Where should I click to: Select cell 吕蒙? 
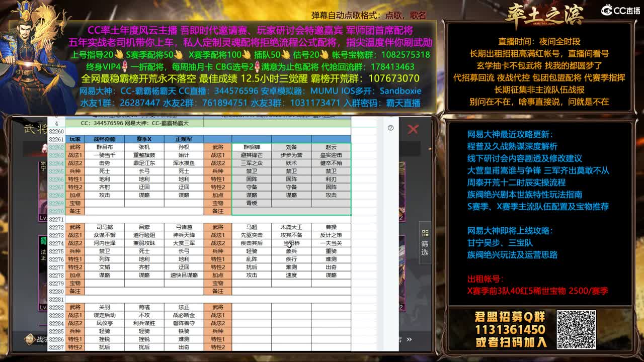coord(144,227)
